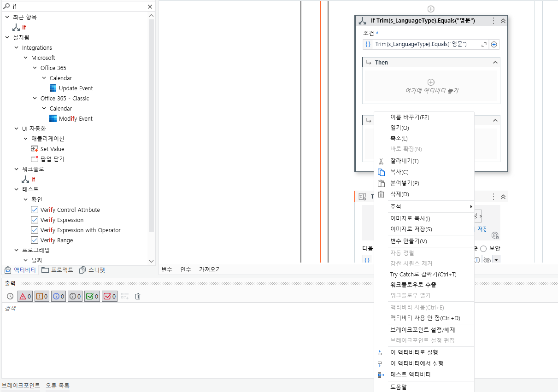Select the If activity under 워크플로

(29, 179)
